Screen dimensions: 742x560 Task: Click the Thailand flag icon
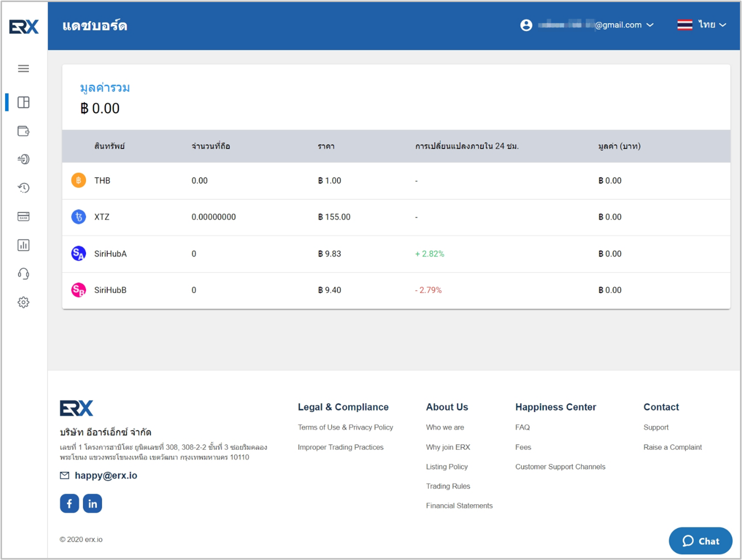[685, 25]
